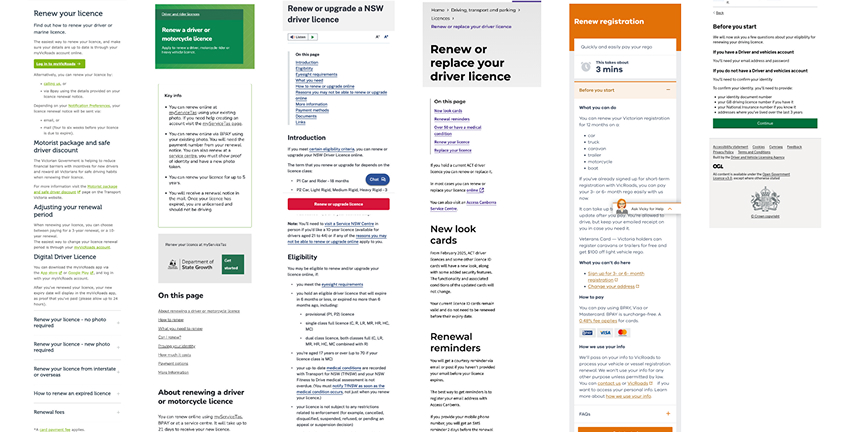Click the 'Back' link on the DVLA page
The width and height of the screenshot is (855, 433).
(719, 13)
